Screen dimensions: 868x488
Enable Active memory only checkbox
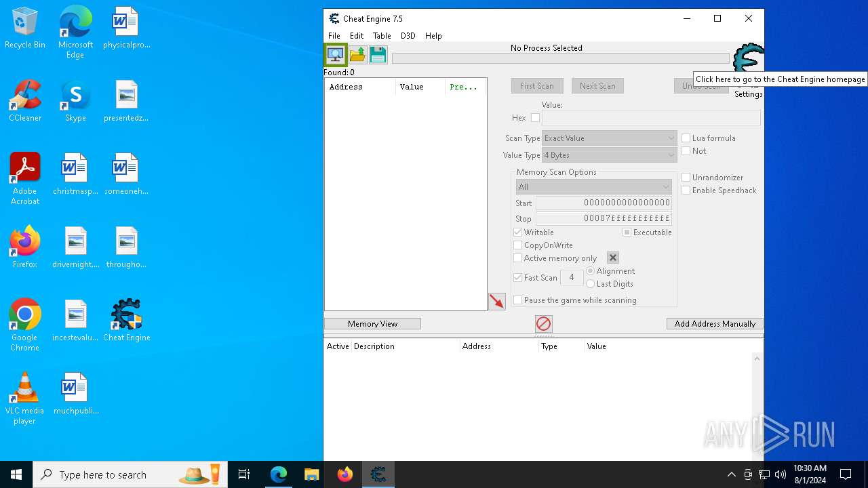[x=518, y=258]
